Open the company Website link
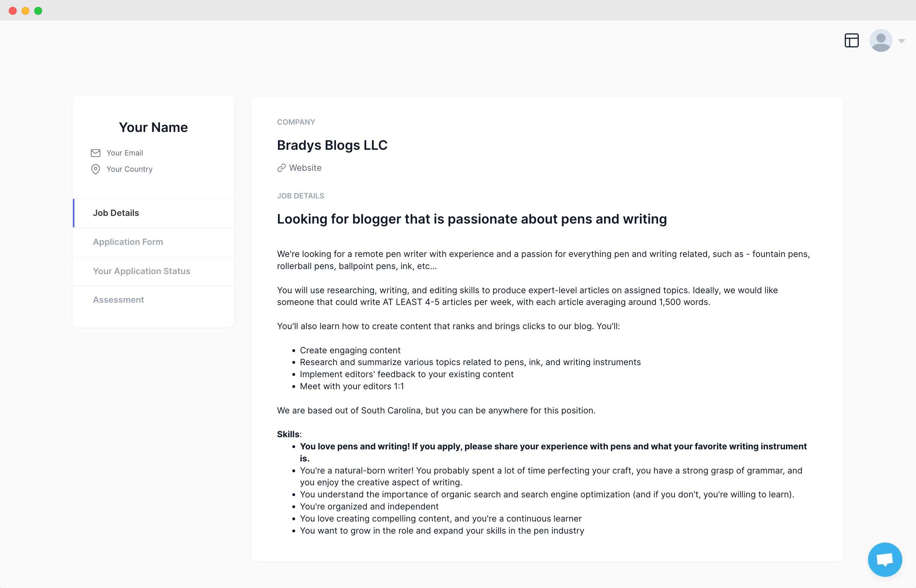 (305, 168)
